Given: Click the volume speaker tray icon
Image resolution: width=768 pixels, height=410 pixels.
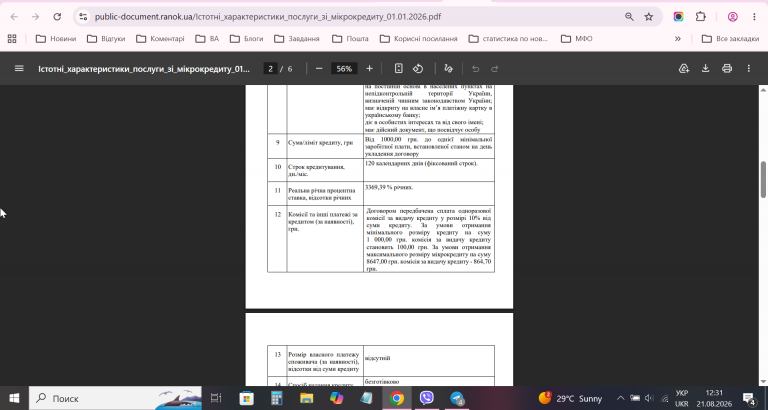Looking at the screenshot, I should point(649,398).
